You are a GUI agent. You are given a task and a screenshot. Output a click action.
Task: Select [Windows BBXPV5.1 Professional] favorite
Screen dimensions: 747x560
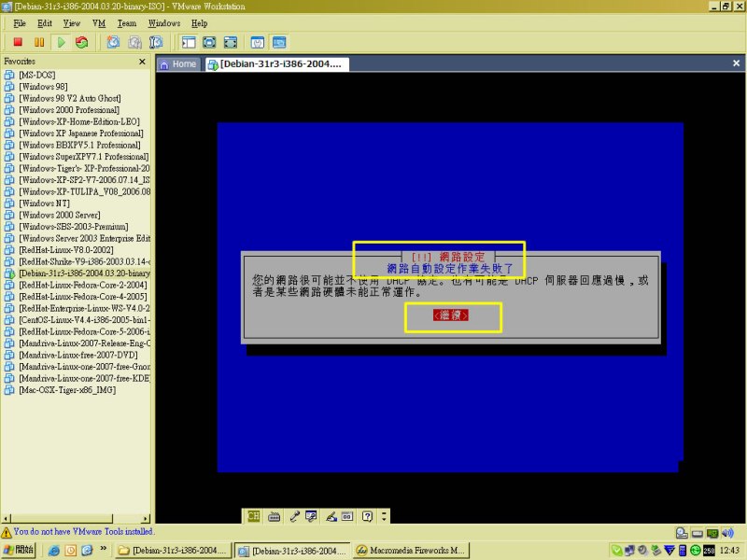[80, 145]
